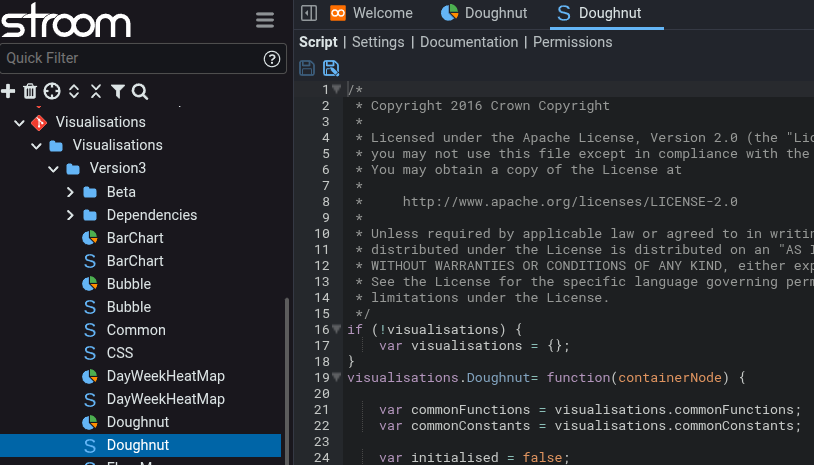The width and height of the screenshot is (814, 465).
Task: Click the Beta folder icon
Action: pyautogui.click(x=90, y=192)
